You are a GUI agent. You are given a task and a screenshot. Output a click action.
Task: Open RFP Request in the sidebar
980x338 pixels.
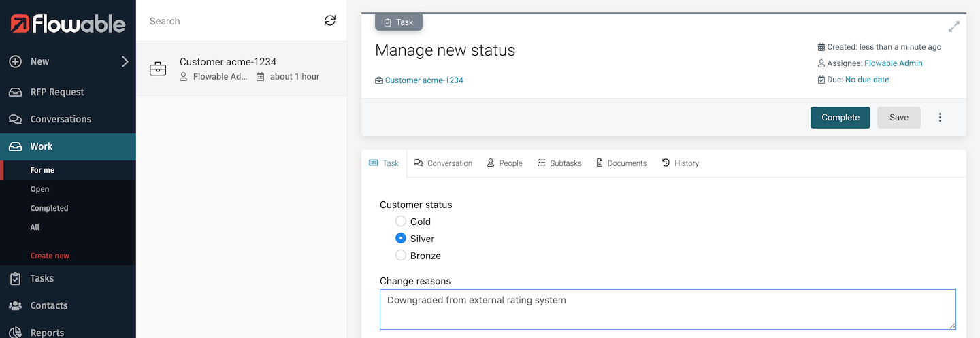pyautogui.click(x=57, y=92)
